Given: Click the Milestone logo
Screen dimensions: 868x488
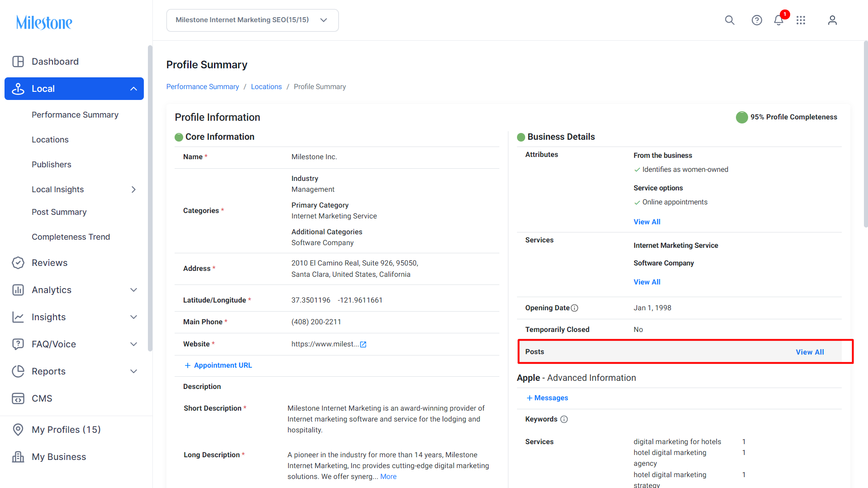Looking at the screenshot, I should tap(44, 22).
